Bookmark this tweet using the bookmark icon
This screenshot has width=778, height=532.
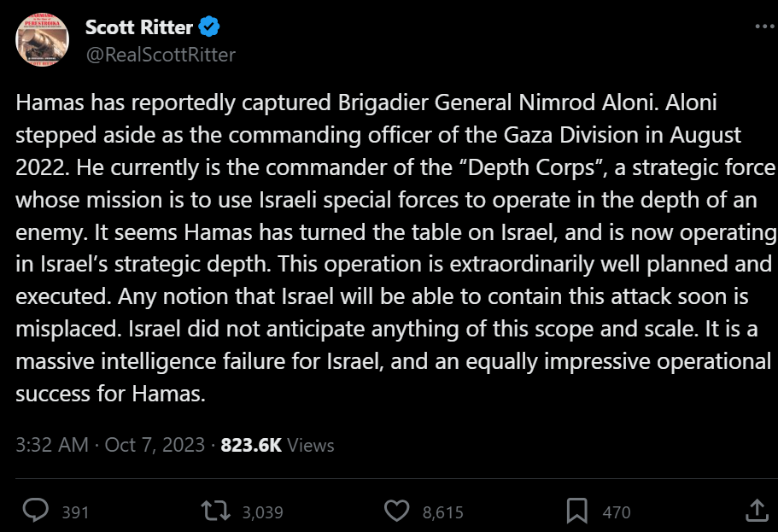pyautogui.click(x=577, y=511)
